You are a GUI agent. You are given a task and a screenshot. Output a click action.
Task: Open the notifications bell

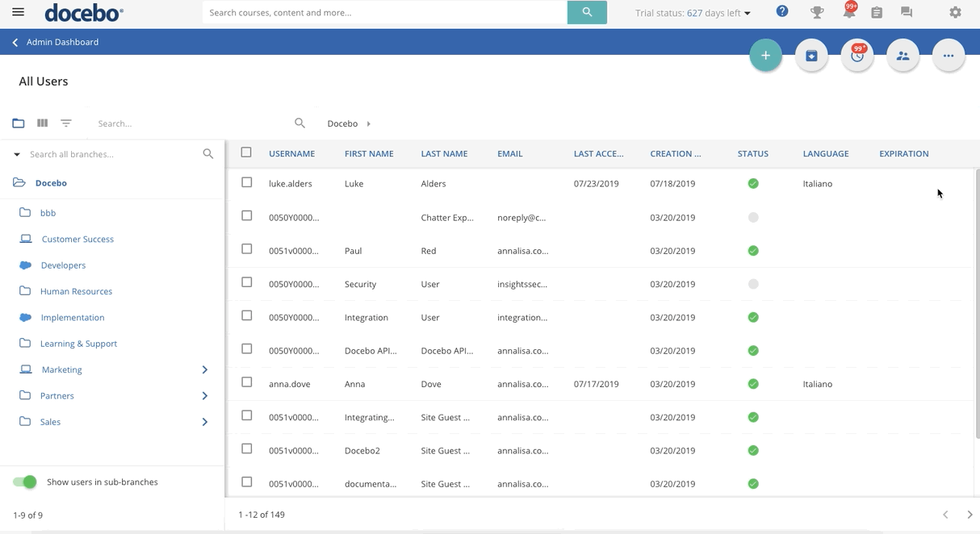[849, 11]
